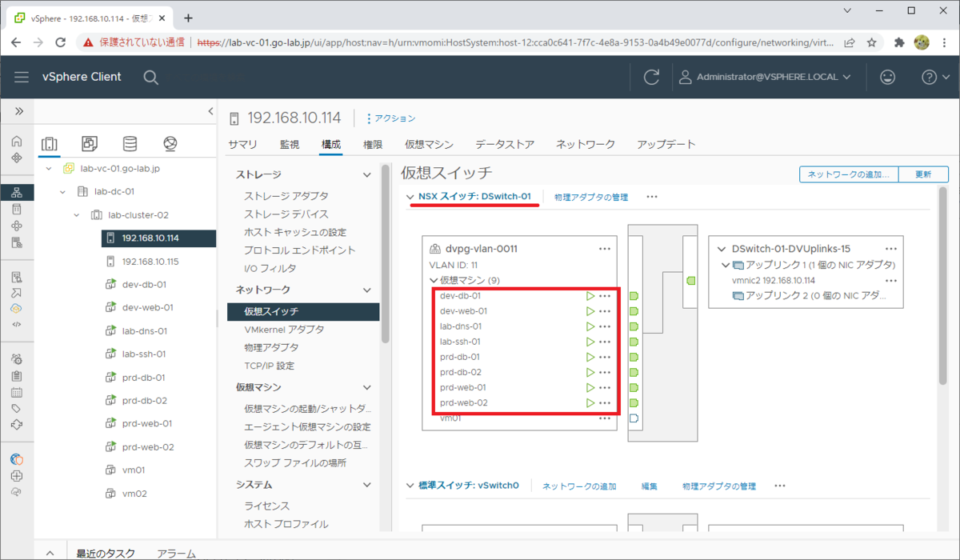Click ネットワークの追加... button
Image resolution: width=960 pixels, height=560 pixels.
[x=849, y=174]
